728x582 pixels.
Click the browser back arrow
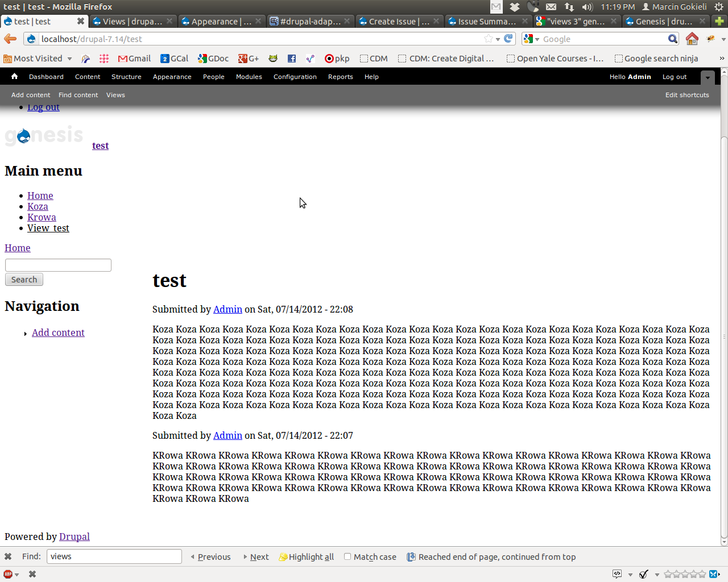pos(10,39)
